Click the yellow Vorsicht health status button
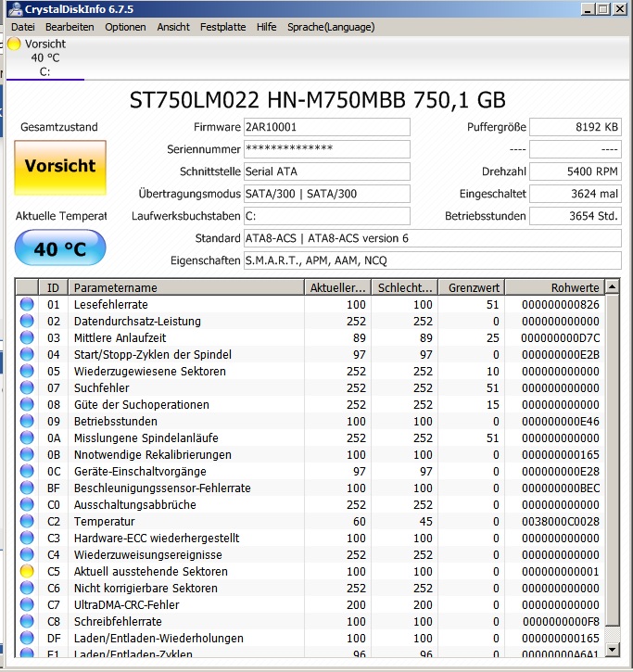This screenshot has width=633, height=672. (x=60, y=168)
